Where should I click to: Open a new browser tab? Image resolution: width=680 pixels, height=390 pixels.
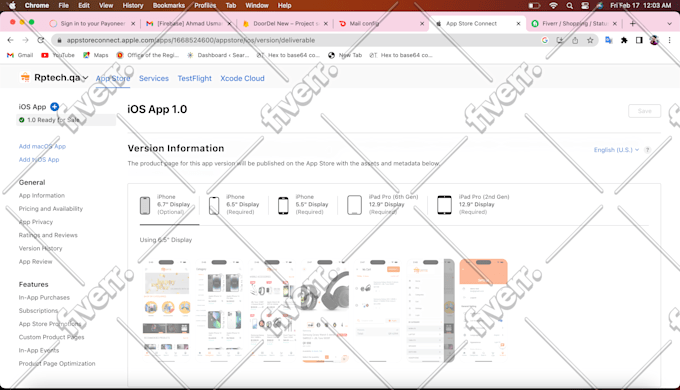pos(633,23)
